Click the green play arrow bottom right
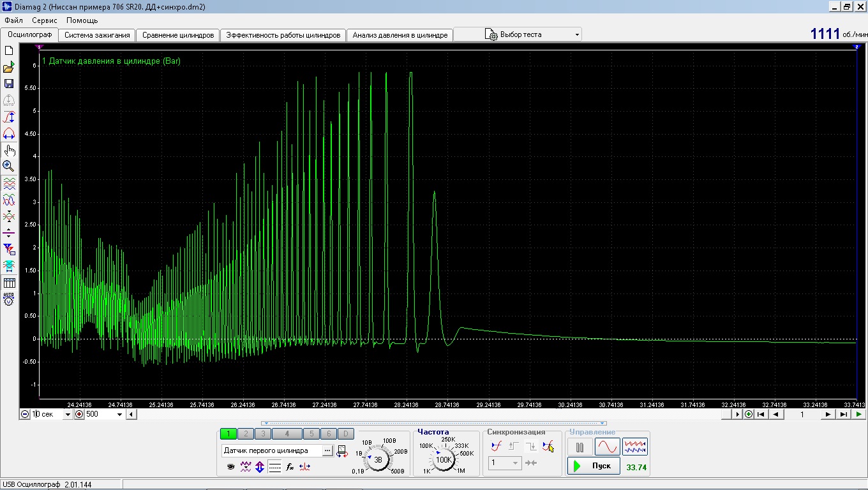The image size is (868, 490). click(x=859, y=414)
